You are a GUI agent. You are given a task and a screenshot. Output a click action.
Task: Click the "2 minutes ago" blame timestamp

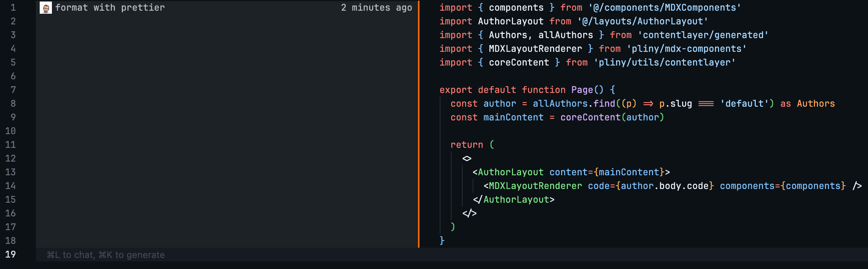click(376, 8)
